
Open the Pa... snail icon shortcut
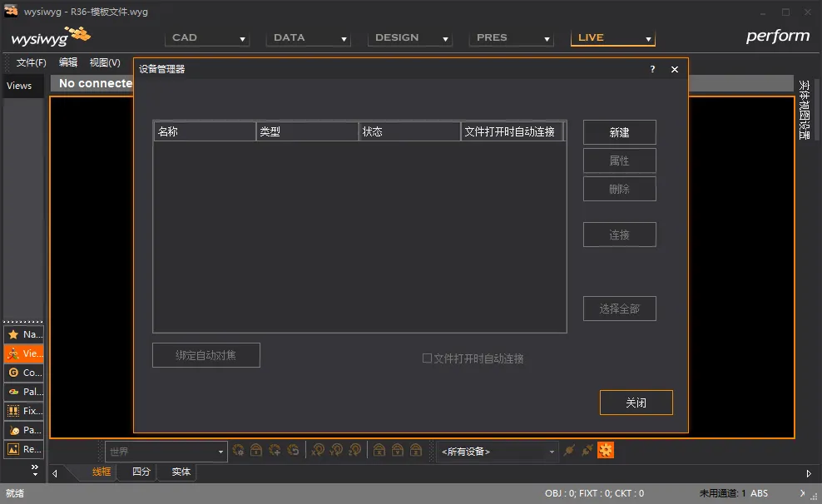pos(23,430)
